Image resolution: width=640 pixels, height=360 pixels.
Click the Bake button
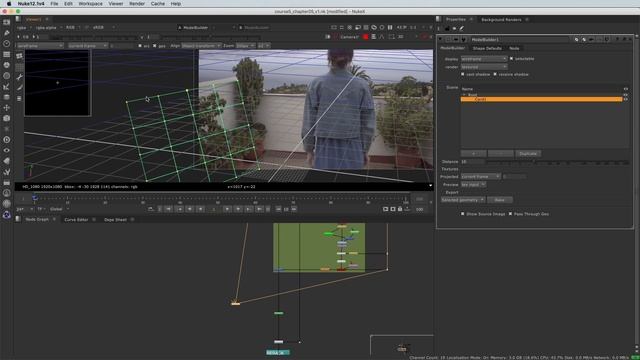(500, 200)
